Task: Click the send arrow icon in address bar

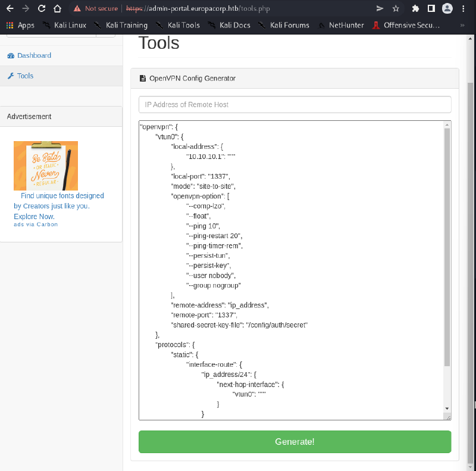Action: tap(379, 8)
